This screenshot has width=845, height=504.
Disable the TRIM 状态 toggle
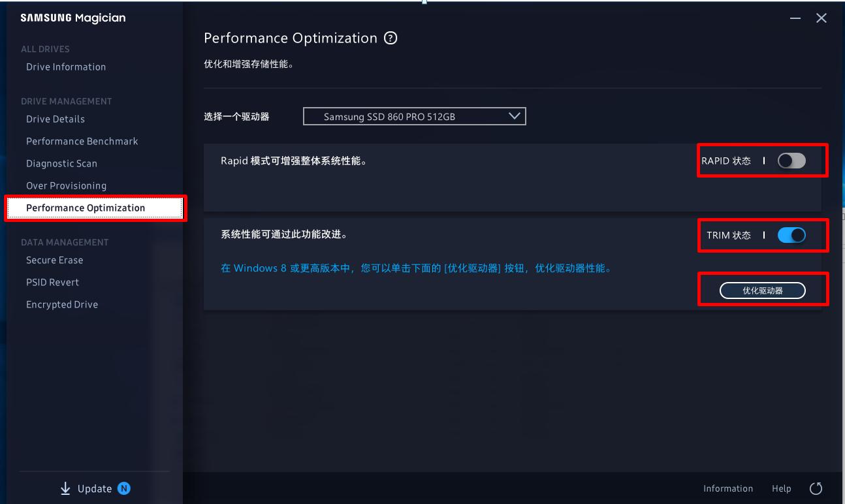point(791,235)
